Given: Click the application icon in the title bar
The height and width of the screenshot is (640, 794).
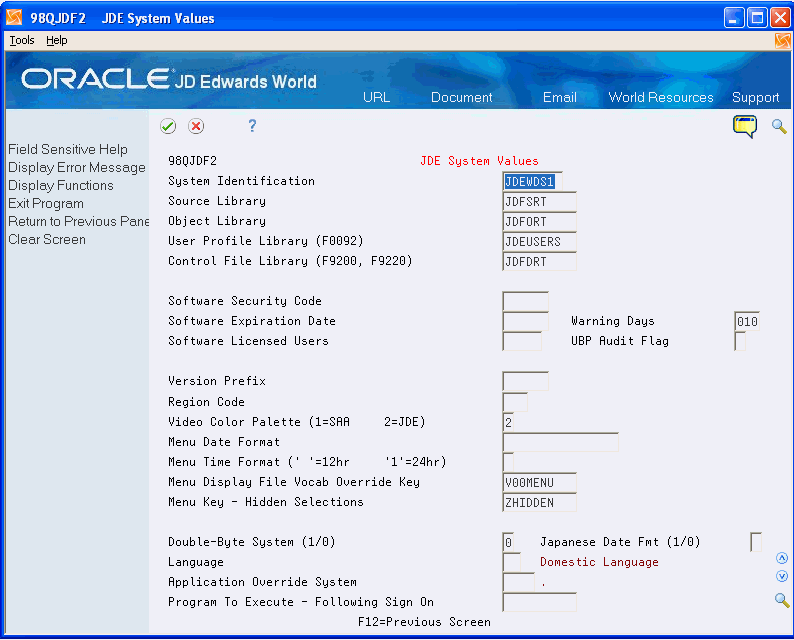Looking at the screenshot, I should (14, 18).
